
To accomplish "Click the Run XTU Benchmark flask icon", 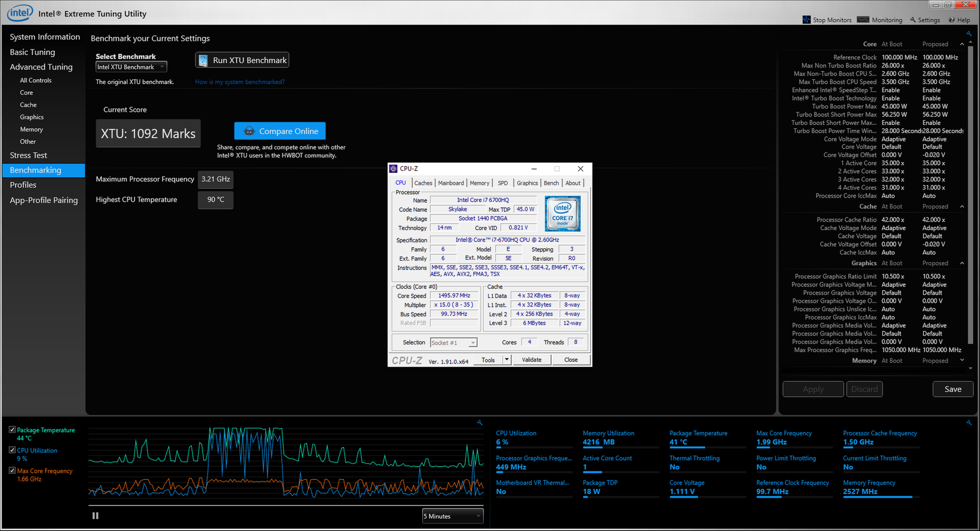I will pos(204,60).
